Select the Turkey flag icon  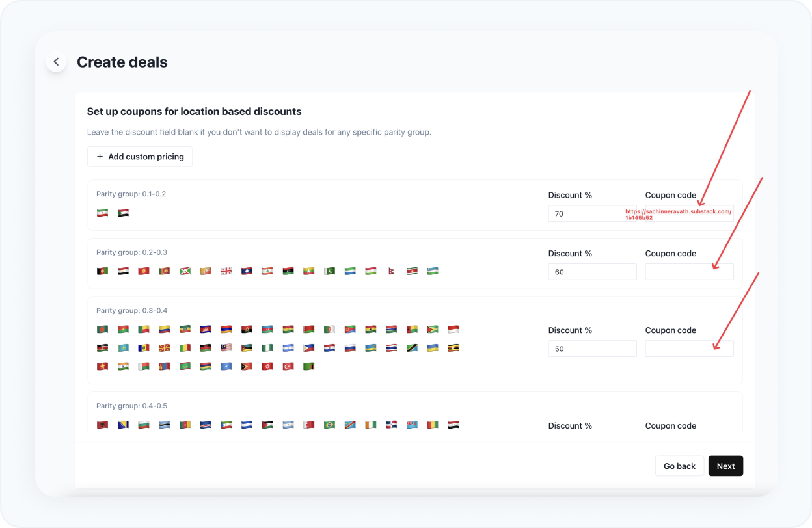(x=288, y=365)
